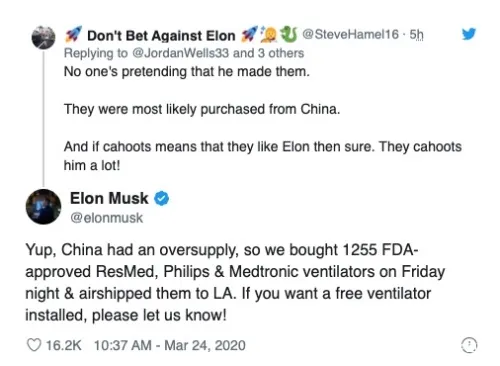Click Elon Musk's verified badge
Screen dimensions: 500x366
161,199
